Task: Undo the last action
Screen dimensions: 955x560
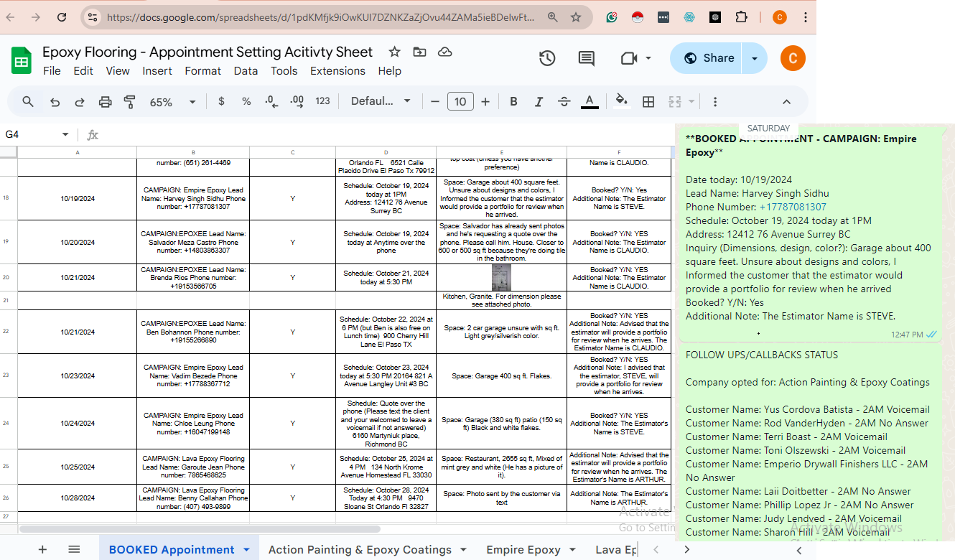Action: 55,102
